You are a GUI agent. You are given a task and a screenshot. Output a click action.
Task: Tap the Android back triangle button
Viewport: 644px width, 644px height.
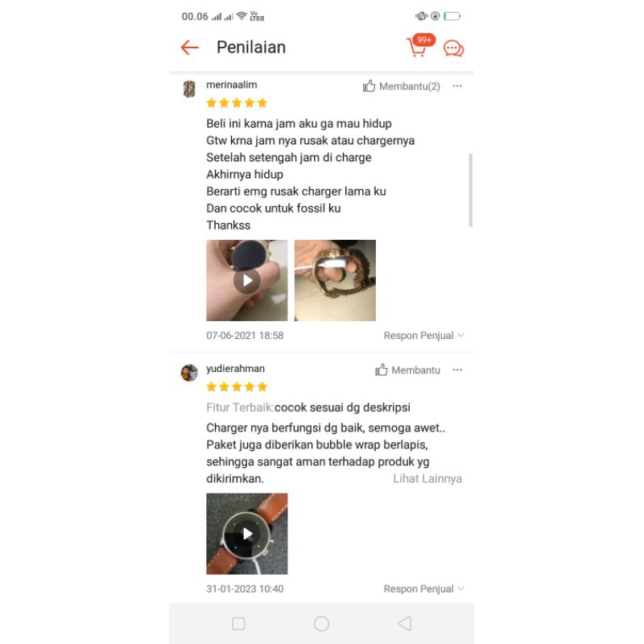(405, 623)
